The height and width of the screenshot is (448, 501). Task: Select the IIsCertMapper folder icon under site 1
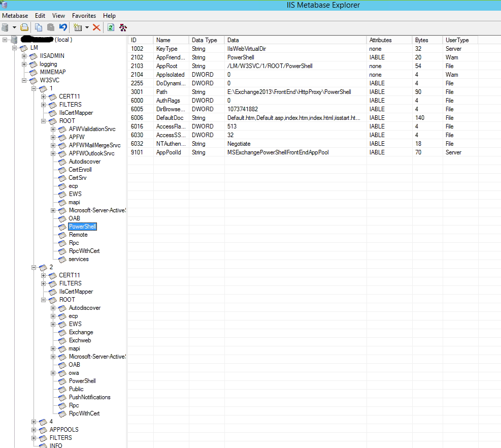pyautogui.click(x=52, y=113)
